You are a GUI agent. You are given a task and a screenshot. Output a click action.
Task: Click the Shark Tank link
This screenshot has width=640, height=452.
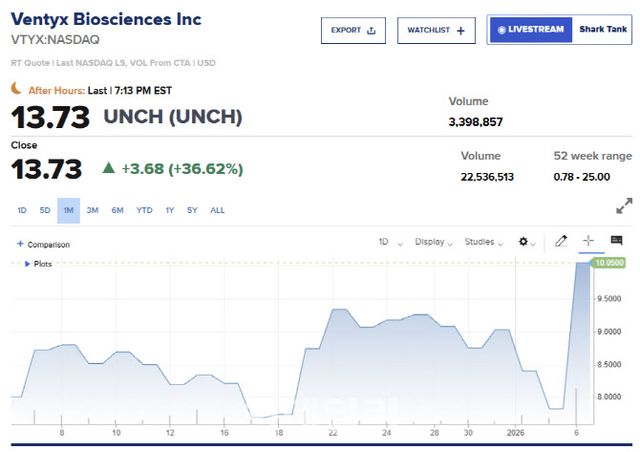(x=603, y=30)
